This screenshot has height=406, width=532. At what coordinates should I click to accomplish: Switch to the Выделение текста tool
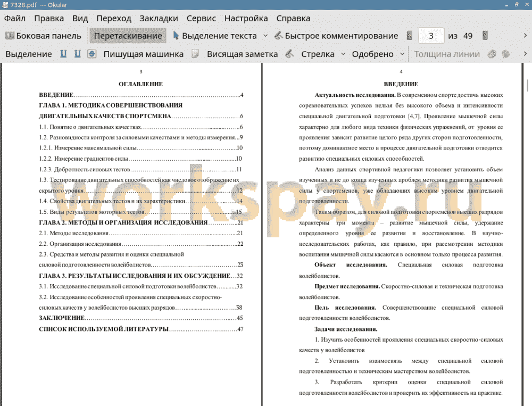(215, 36)
